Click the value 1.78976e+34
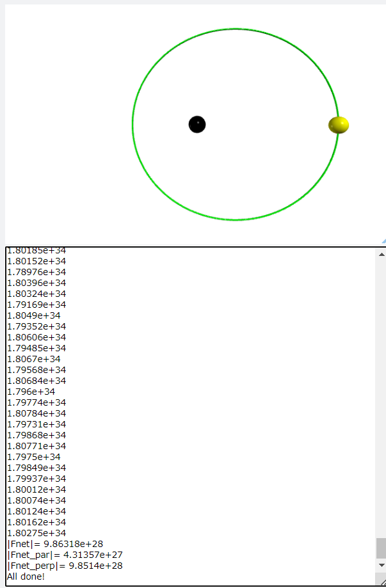This screenshot has width=386, height=588. [36, 272]
